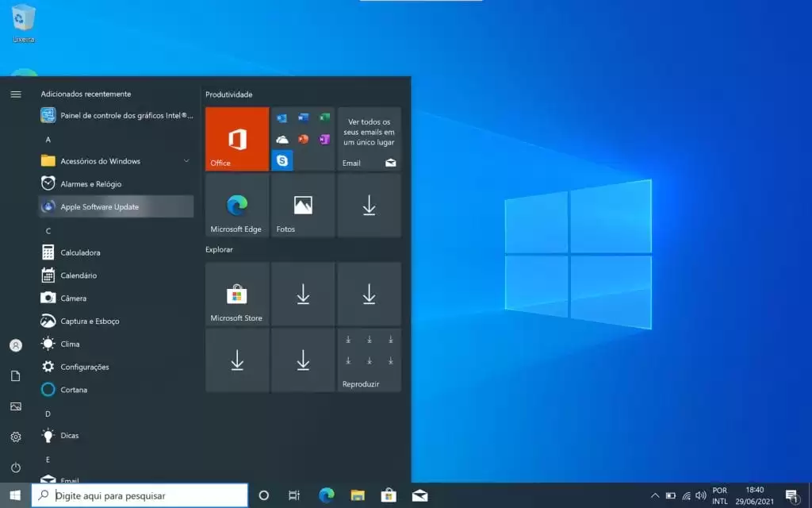Show hidden system tray icons
The width and height of the screenshot is (812, 508).
[655, 495]
